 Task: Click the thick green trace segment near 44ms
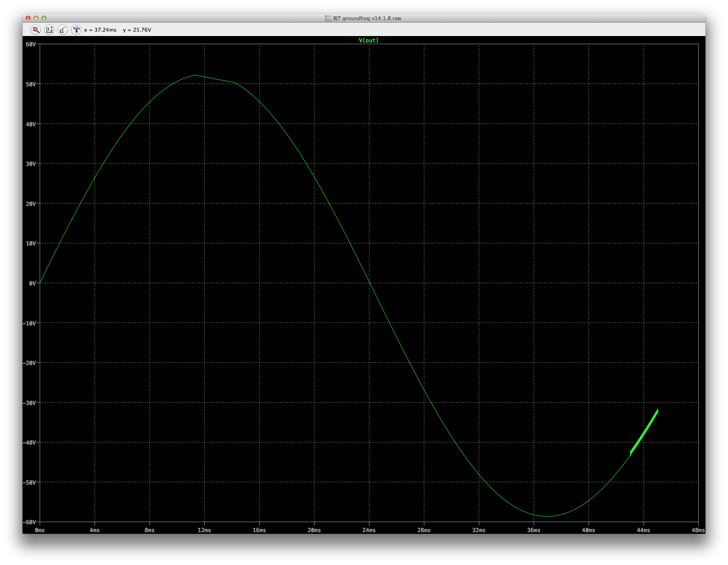click(x=644, y=432)
